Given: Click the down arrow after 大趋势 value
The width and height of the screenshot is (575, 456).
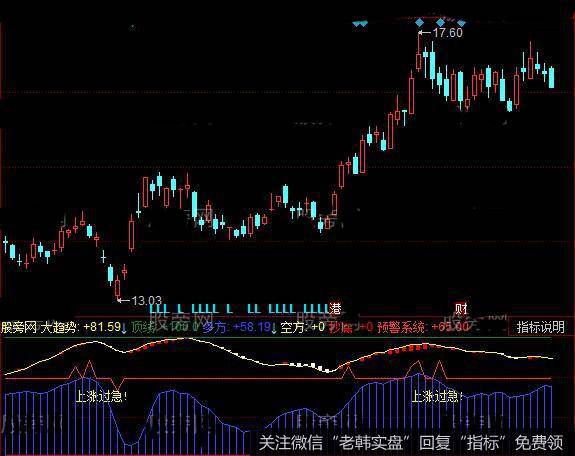Looking at the screenshot, I should pyautogui.click(x=124, y=328).
